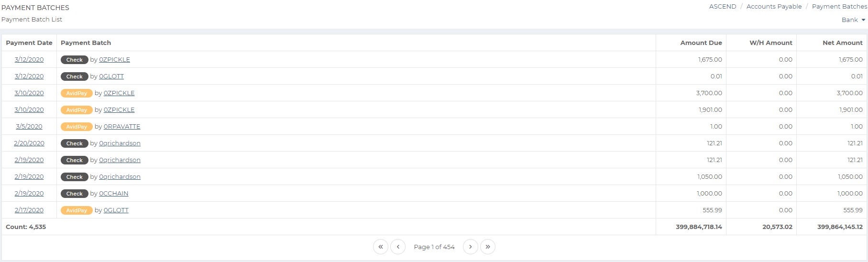The image size is (868, 262).
Task: Open the 2/19/2020 batch with 1,050.00 due
Action: pos(29,176)
